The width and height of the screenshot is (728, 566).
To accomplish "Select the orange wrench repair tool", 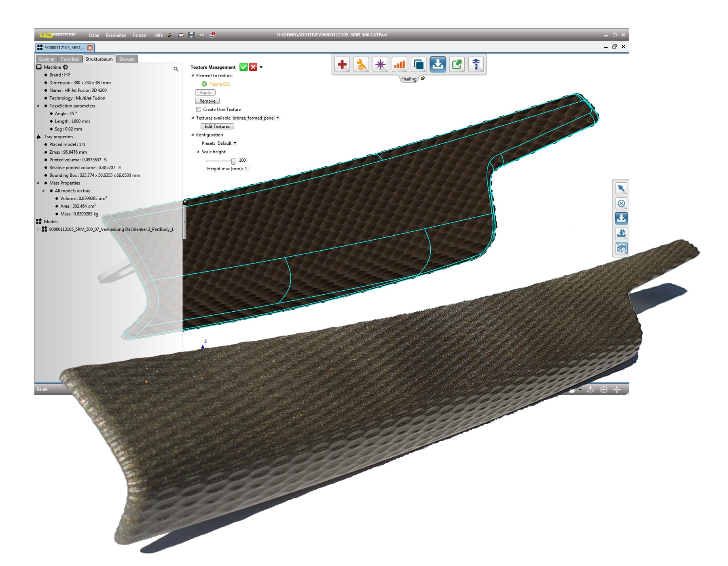I will click(x=361, y=65).
